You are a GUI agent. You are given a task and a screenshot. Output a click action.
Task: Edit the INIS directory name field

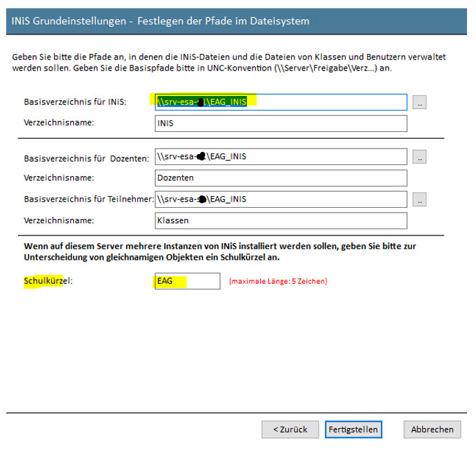coord(281,124)
